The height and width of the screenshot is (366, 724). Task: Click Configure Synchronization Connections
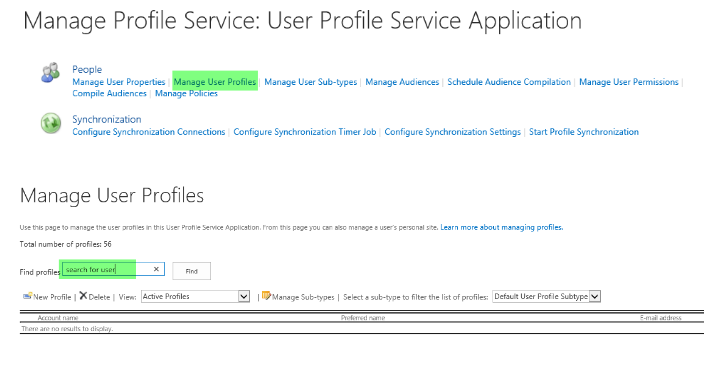pyautogui.click(x=149, y=132)
